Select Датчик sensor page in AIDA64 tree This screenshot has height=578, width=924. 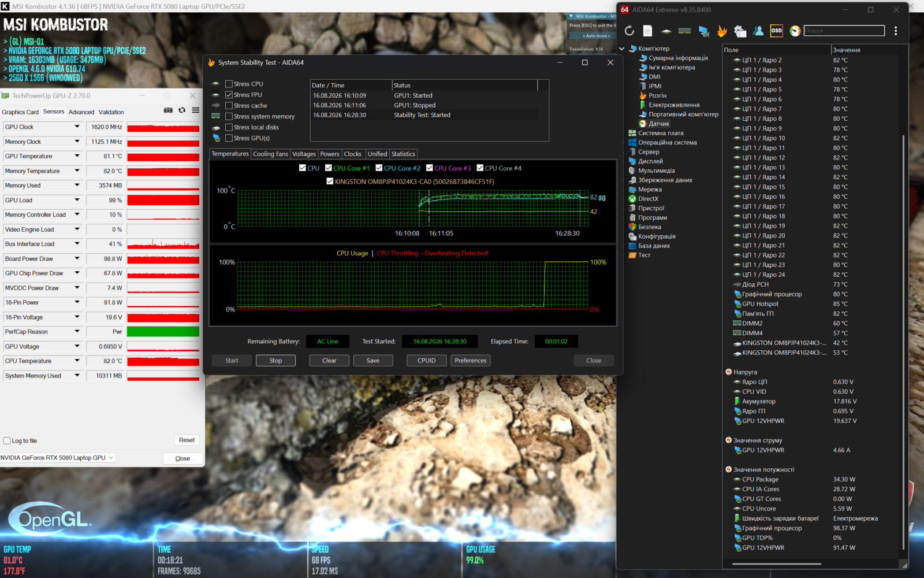(659, 124)
